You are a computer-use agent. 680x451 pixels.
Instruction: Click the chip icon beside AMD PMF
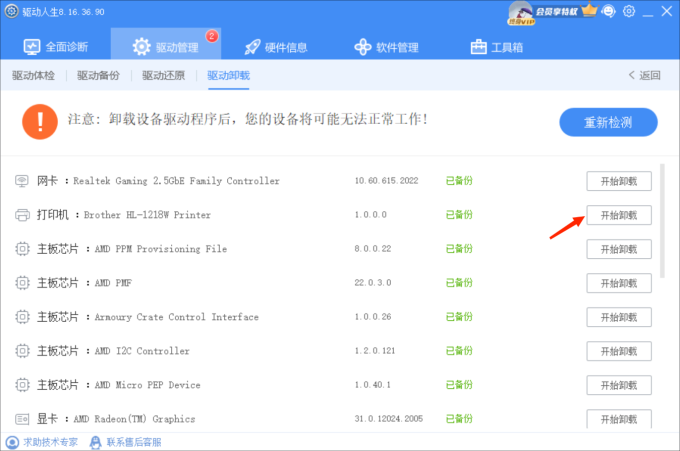[x=22, y=283]
